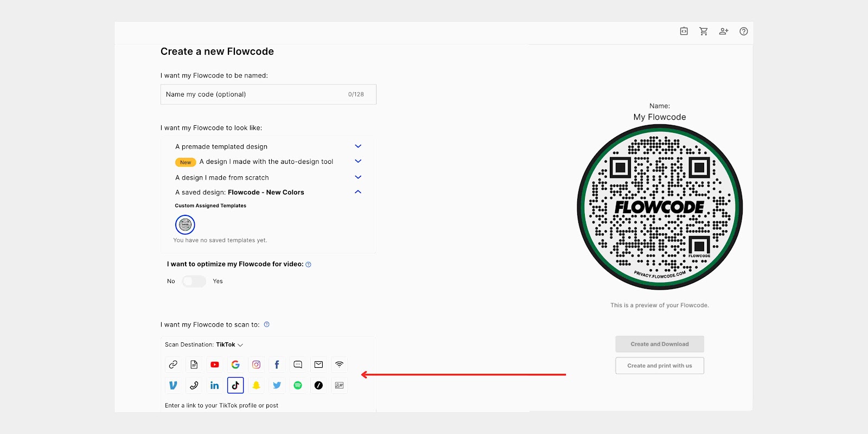Click the 'Create a new Flowcode' heading
Image resolution: width=868 pixels, height=434 pixels.
coord(217,52)
